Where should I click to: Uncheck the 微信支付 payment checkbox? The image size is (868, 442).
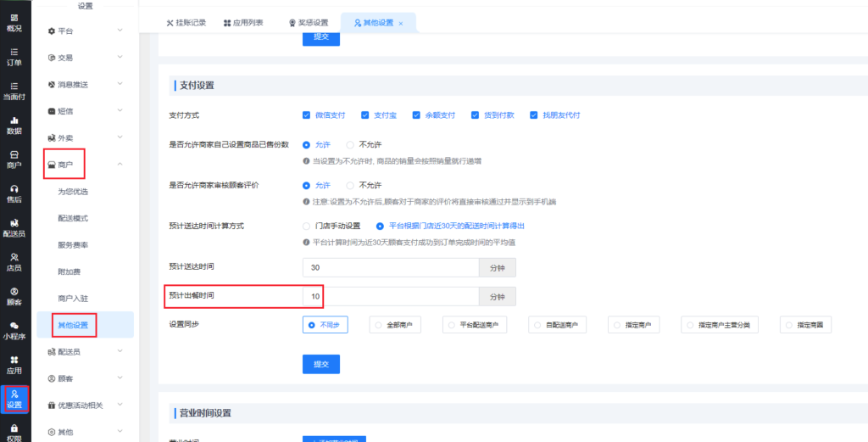(x=307, y=115)
